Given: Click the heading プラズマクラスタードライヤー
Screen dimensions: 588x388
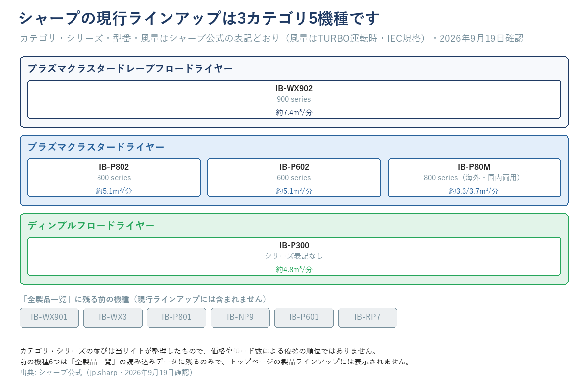Looking at the screenshot, I should (96, 147).
